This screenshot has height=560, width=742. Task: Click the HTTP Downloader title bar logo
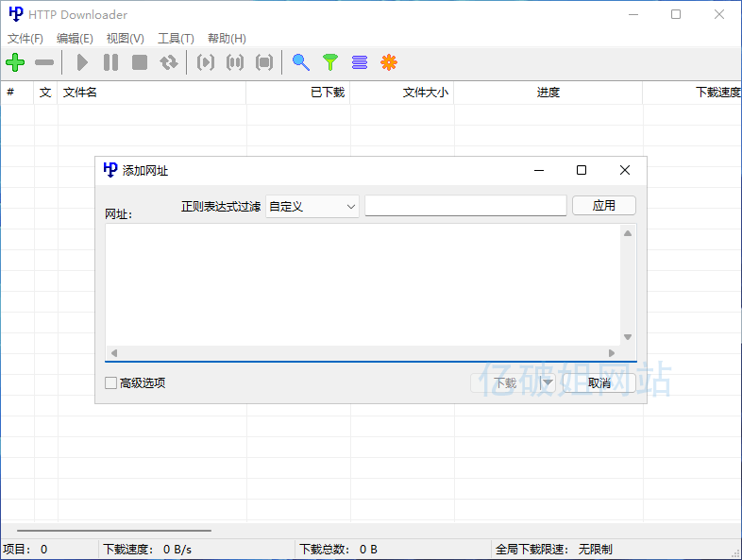tap(16, 14)
